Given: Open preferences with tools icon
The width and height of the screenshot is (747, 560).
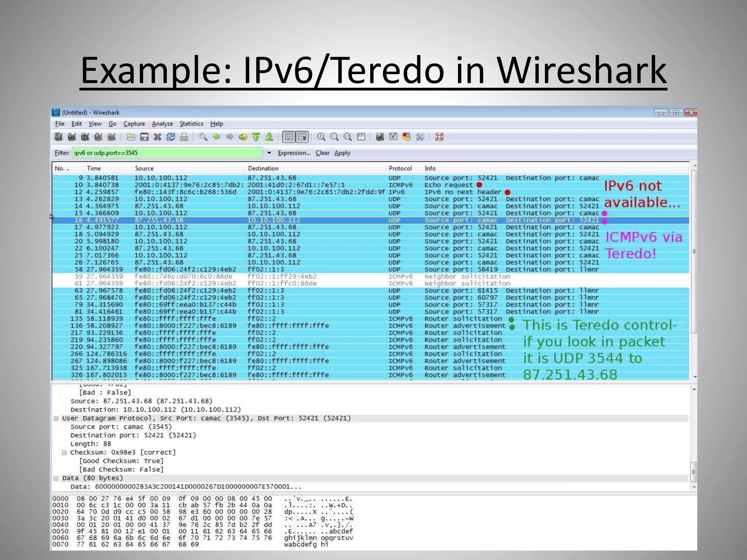Looking at the screenshot, I should 420,137.
